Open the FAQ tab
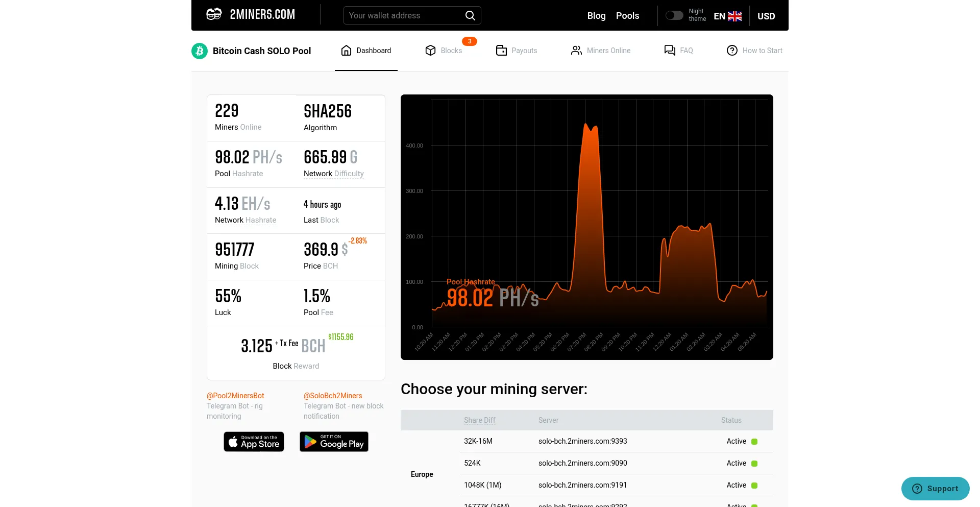Screen dimensions: 980x507 [x=678, y=51]
